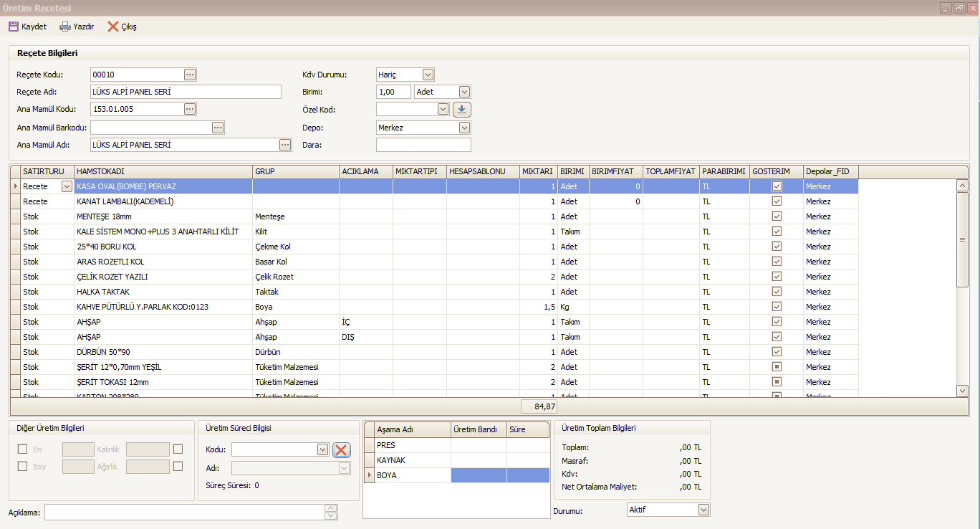The image size is (980, 529).
Task: Expand the Kdv Durumu dropdown
Action: click(x=428, y=75)
